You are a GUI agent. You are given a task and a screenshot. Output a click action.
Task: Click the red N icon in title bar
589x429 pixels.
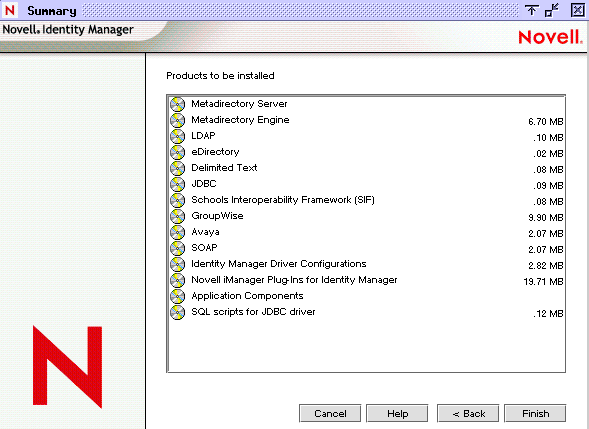click(x=10, y=10)
